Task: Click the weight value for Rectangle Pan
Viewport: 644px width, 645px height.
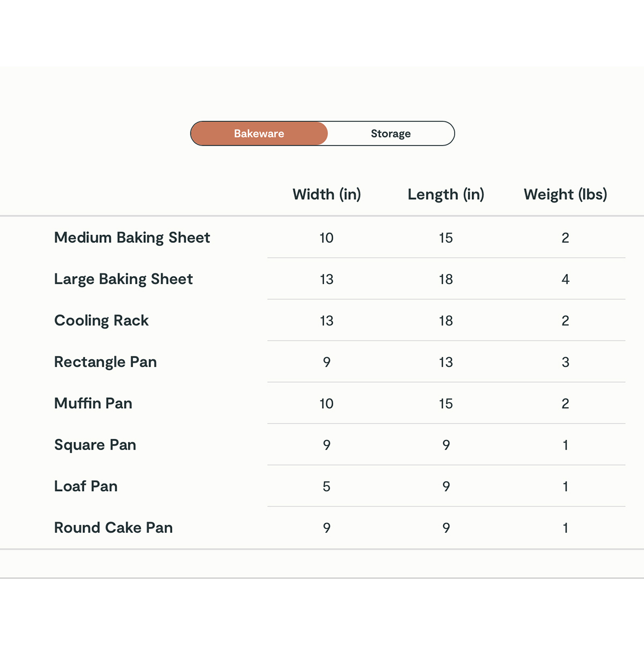Action: pos(565,361)
